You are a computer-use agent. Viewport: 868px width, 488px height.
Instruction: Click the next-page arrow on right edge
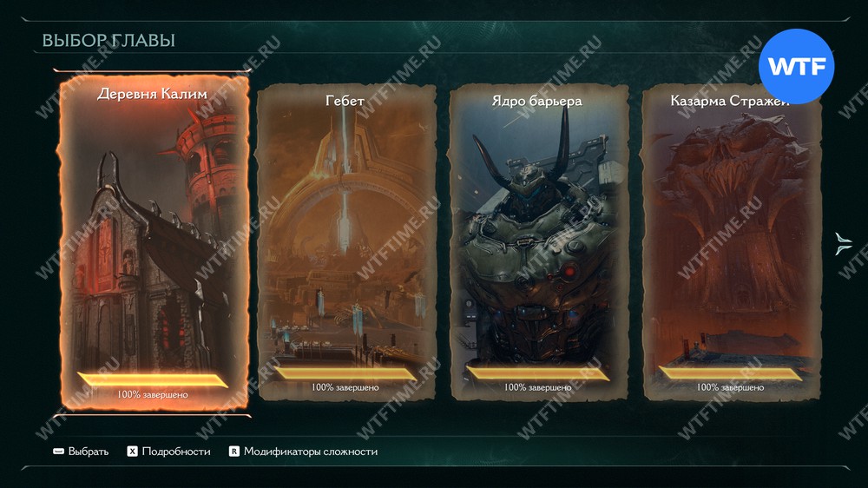click(x=843, y=244)
